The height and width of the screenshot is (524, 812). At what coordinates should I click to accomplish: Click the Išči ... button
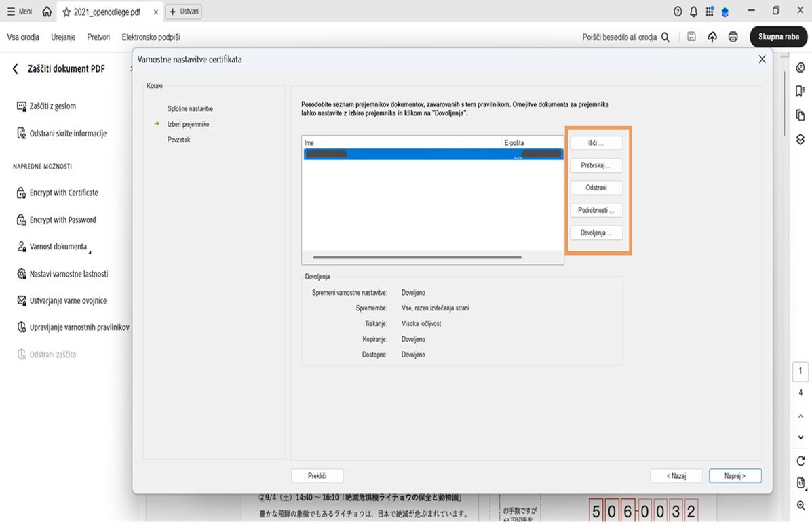pos(596,143)
